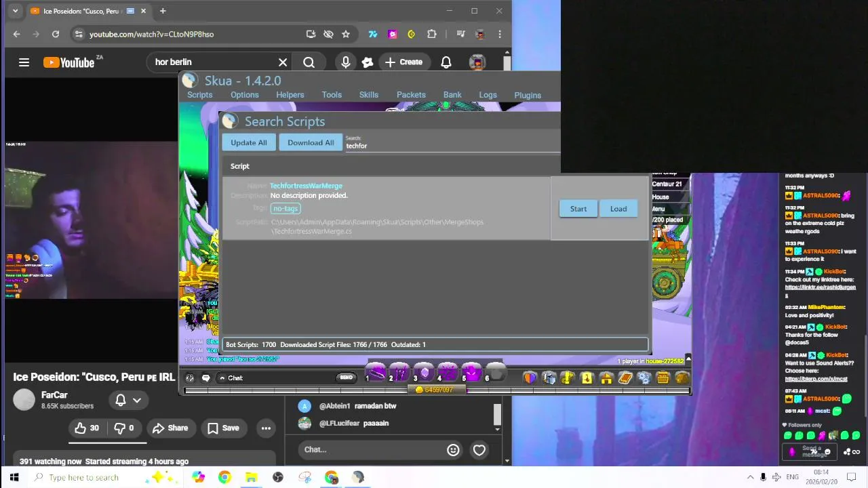Click the game SEND chat button
The image size is (868, 488).
(346, 378)
